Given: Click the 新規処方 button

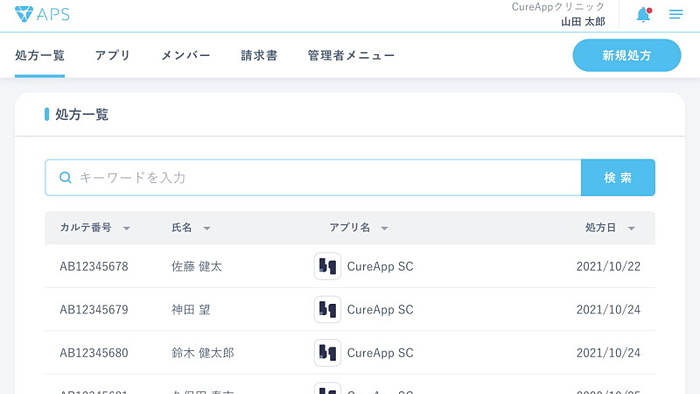Looking at the screenshot, I should pyautogui.click(x=627, y=55).
